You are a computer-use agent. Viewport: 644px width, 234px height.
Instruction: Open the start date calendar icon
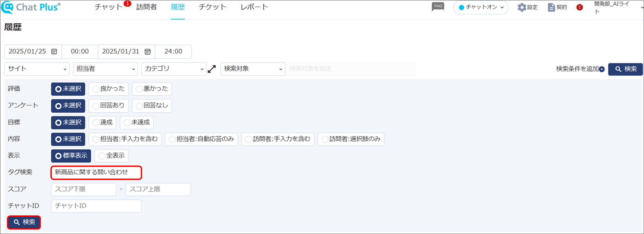pos(54,52)
